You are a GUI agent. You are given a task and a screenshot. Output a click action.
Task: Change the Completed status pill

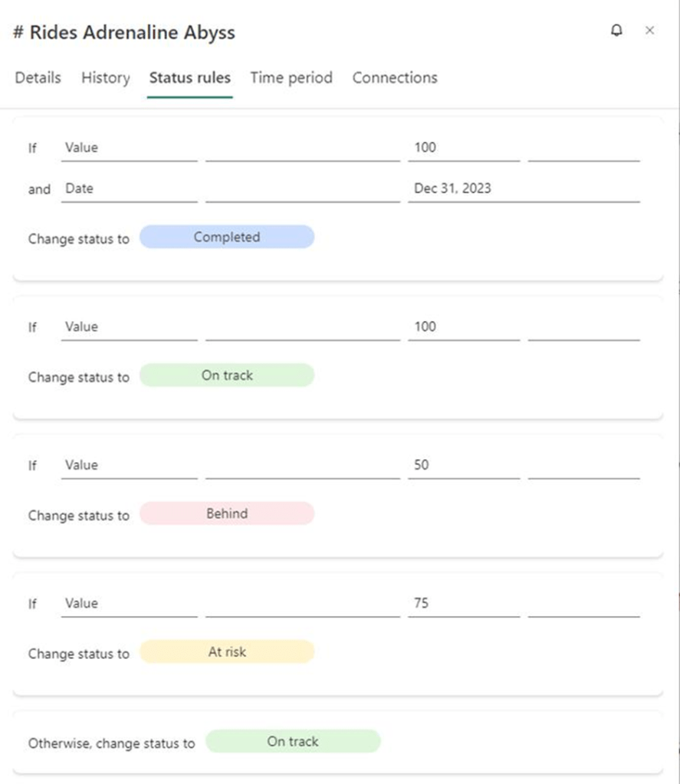[x=226, y=237]
